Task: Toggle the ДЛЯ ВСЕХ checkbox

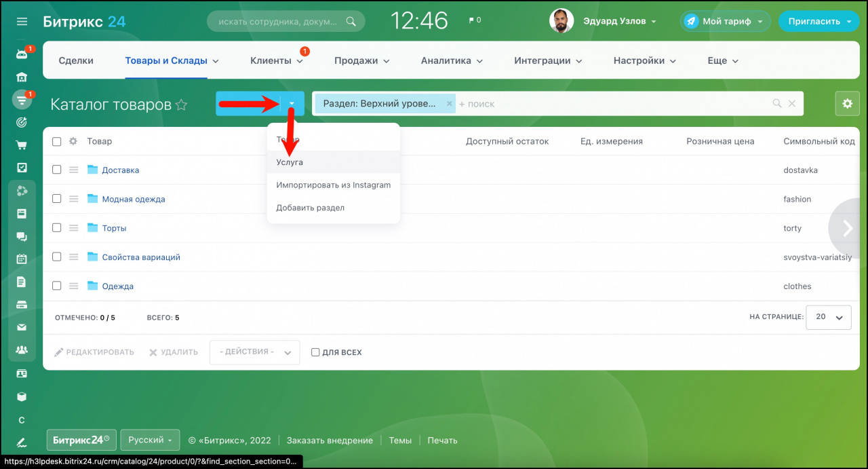Action: click(x=315, y=352)
